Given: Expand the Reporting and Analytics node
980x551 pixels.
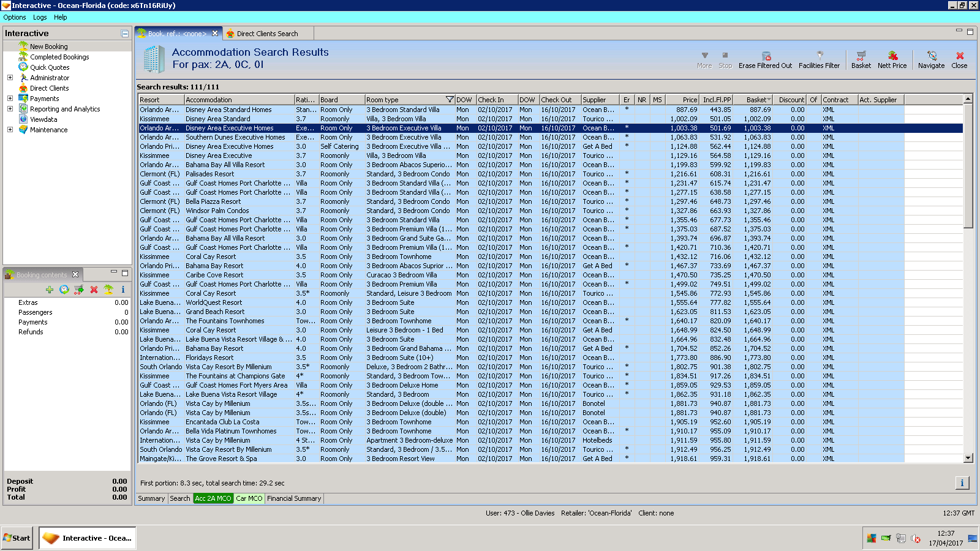Looking at the screenshot, I should (x=10, y=109).
